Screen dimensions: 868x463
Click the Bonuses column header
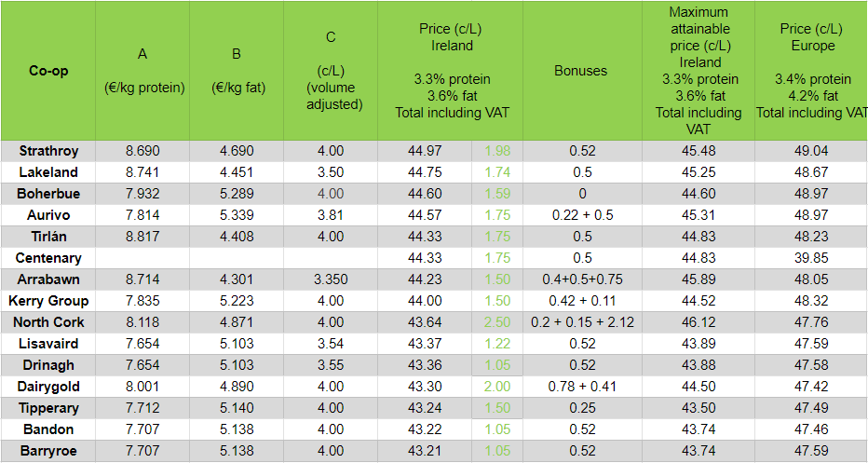point(580,71)
